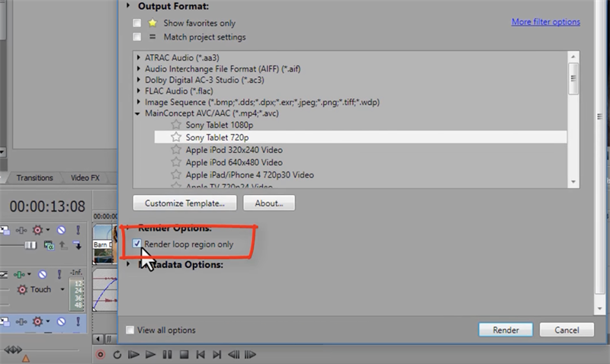The image size is (610, 364).
Task: Expand the Metadata Options section
Action: tap(128, 264)
